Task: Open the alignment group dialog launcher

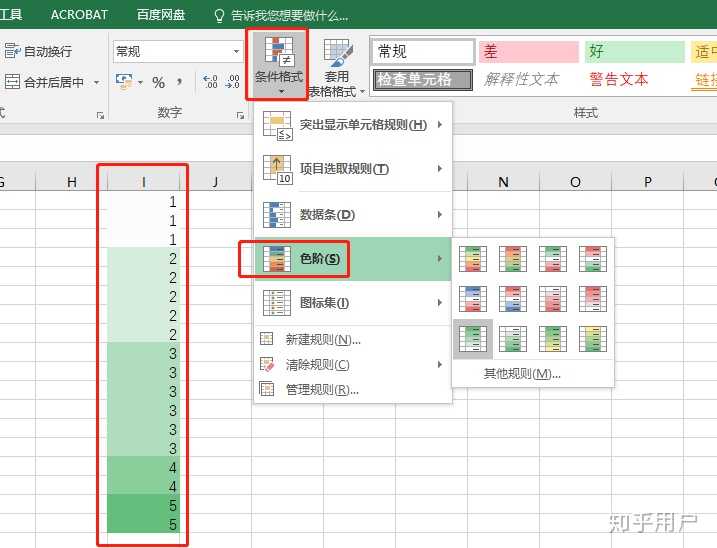Action: click(100, 115)
